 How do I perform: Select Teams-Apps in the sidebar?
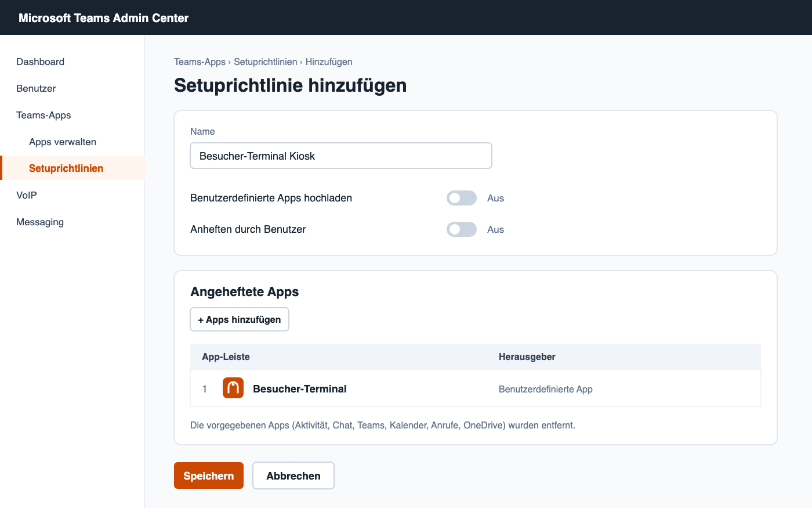43,115
